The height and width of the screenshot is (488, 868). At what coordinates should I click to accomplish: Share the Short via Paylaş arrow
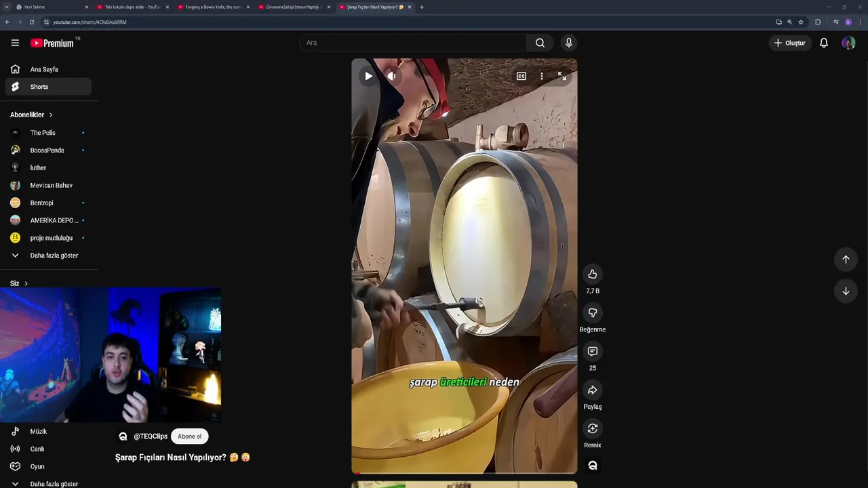click(x=593, y=390)
